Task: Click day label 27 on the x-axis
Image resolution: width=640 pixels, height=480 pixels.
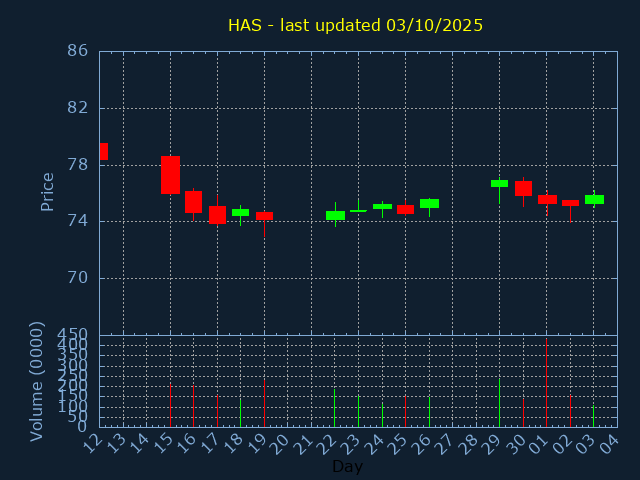Action: point(446,444)
